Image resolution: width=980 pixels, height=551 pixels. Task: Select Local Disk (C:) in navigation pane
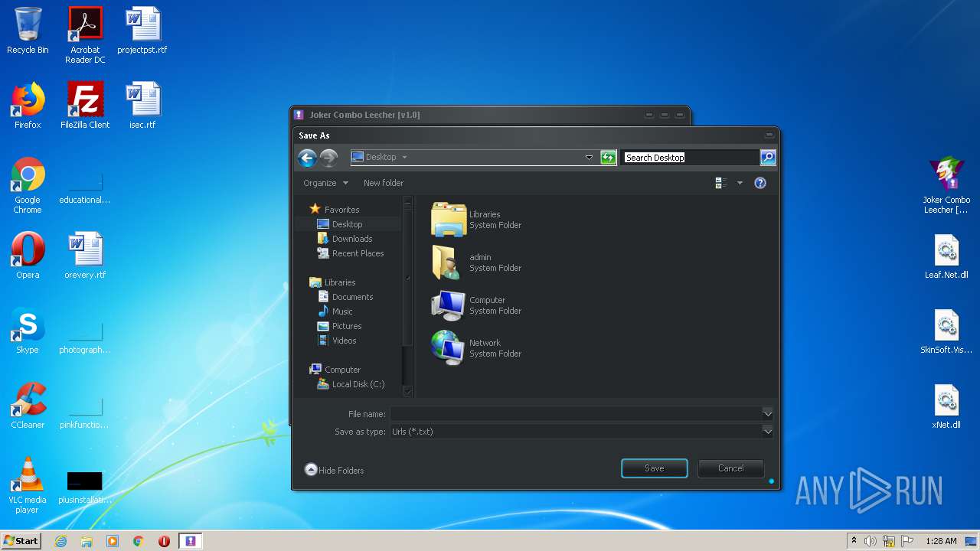(351, 384)
